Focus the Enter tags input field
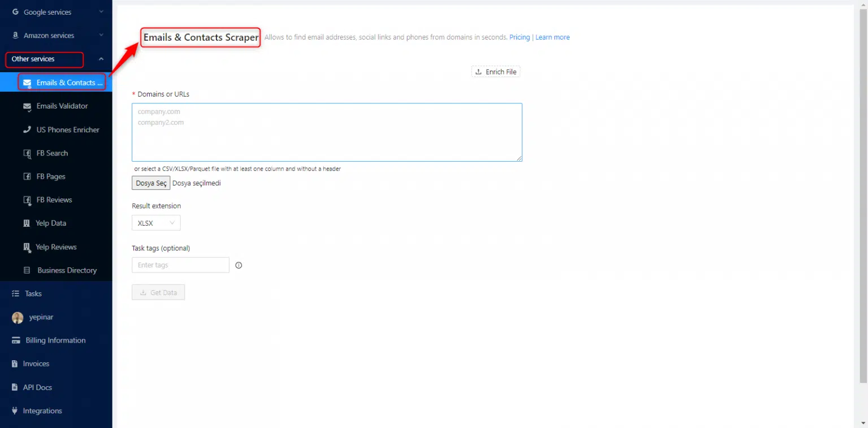868x428 pixels. click(x=180, y=265)
